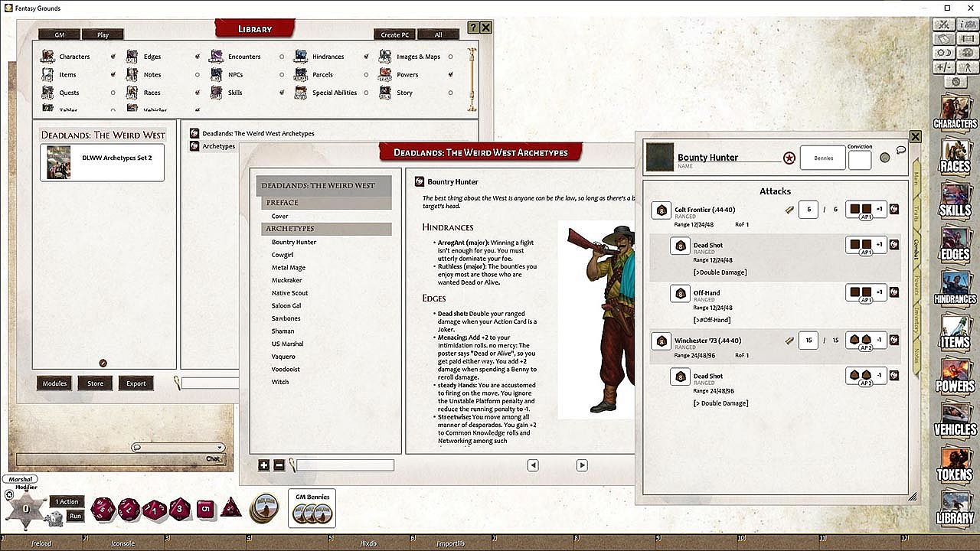Open the Saloon Gal archetype entry
This screenshot has height=551, width=980.
[x=286, y=305]
